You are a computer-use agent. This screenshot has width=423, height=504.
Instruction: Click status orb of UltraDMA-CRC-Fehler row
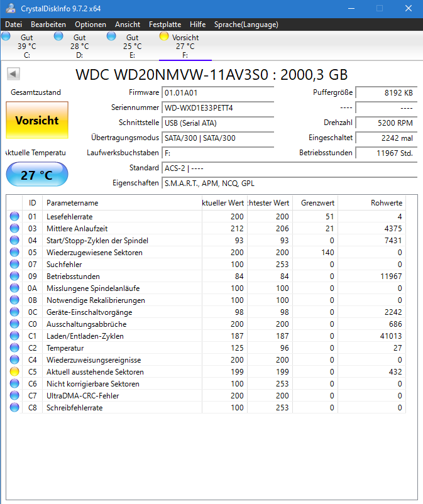click(14, 395)
